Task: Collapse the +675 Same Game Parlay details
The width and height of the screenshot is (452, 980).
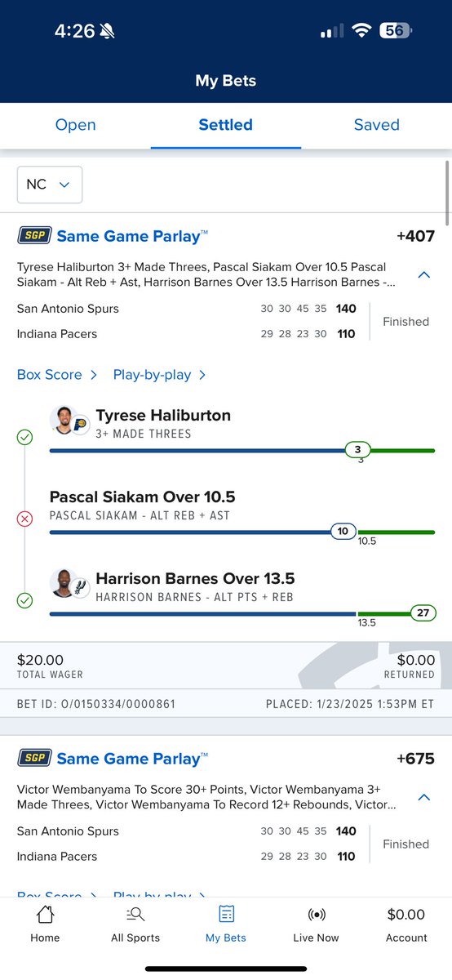Action: (423, 798)
